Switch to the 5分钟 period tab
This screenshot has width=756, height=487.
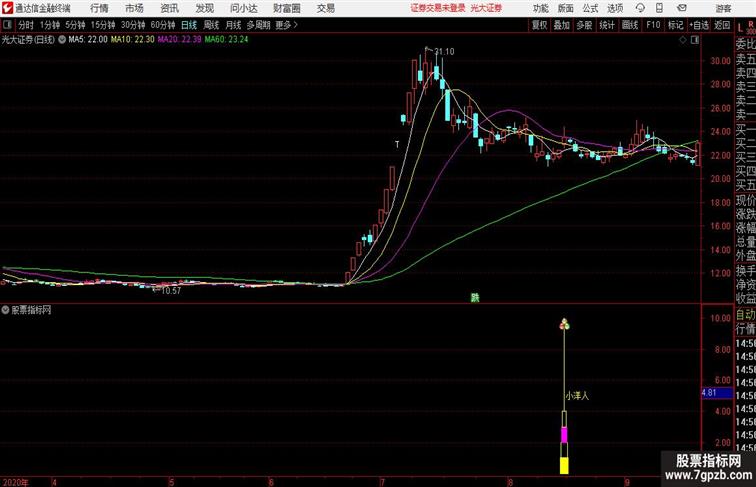coord(75,25)
